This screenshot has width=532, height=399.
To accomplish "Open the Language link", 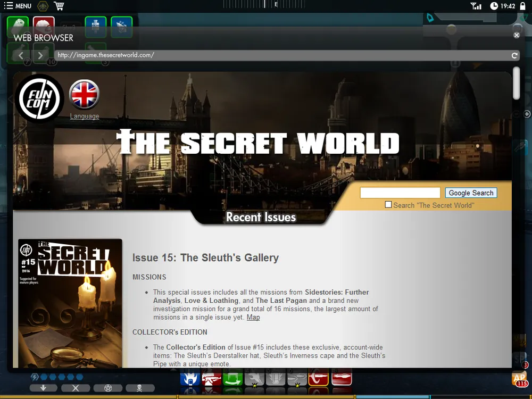I will [x=85, y=116].
